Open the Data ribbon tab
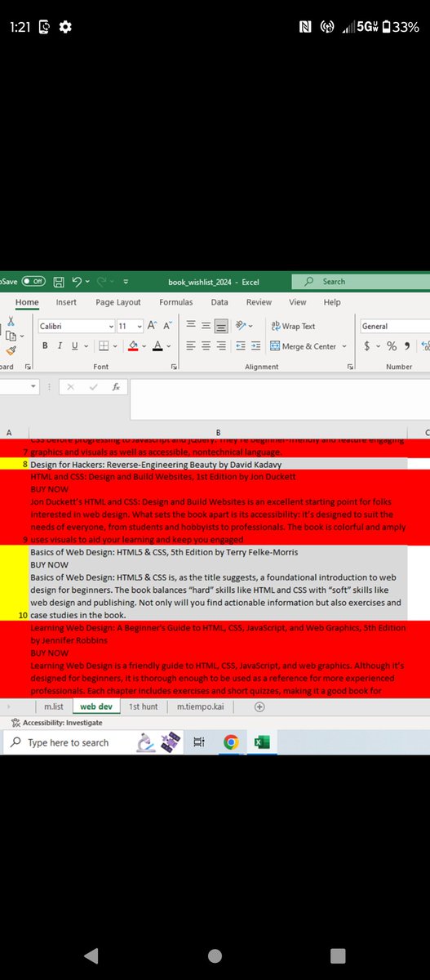The image size is (430, 980). click(219, 302)
